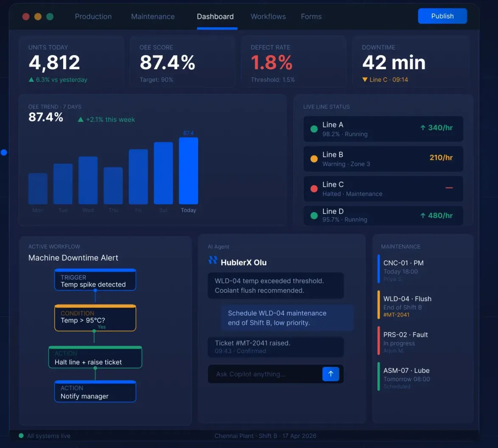Click the green status dot for Line D
Image resolution: width=498 pixels, height=448 pixels.
click(314, 216)
